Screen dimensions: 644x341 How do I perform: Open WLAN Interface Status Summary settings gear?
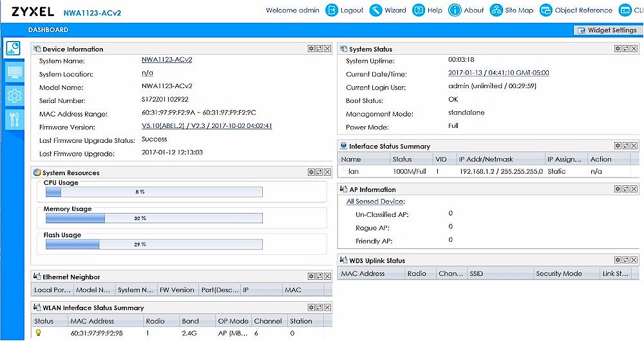[311, 308]
